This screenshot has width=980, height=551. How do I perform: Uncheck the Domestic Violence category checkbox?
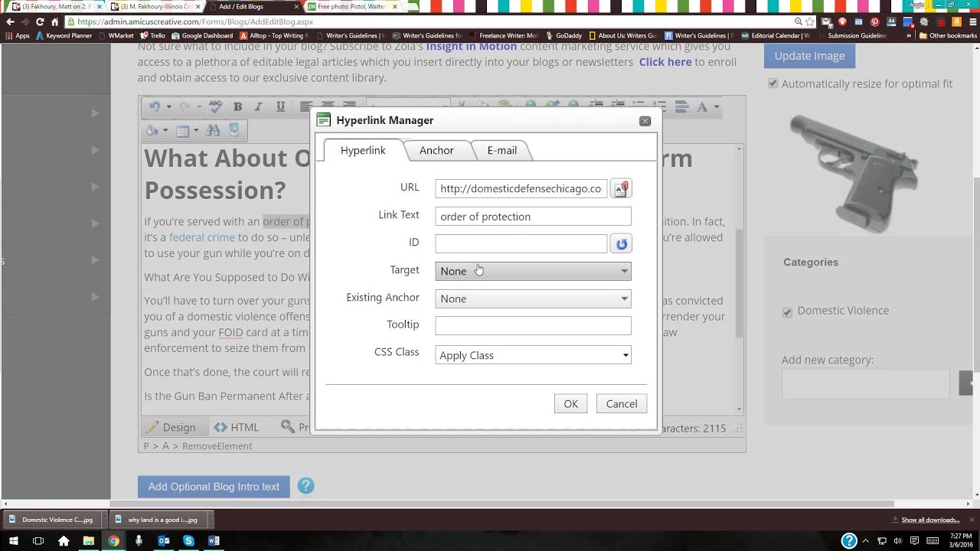click(x=787, y=311)
